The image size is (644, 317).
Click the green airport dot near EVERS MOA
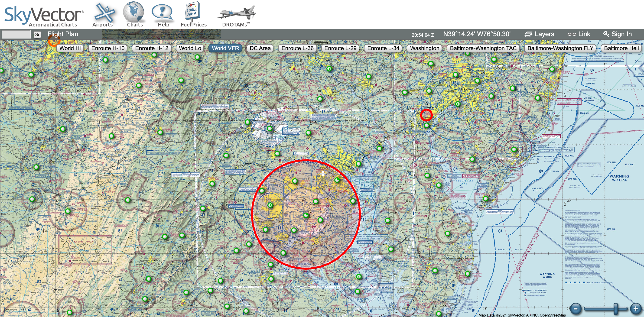(68, 211)
